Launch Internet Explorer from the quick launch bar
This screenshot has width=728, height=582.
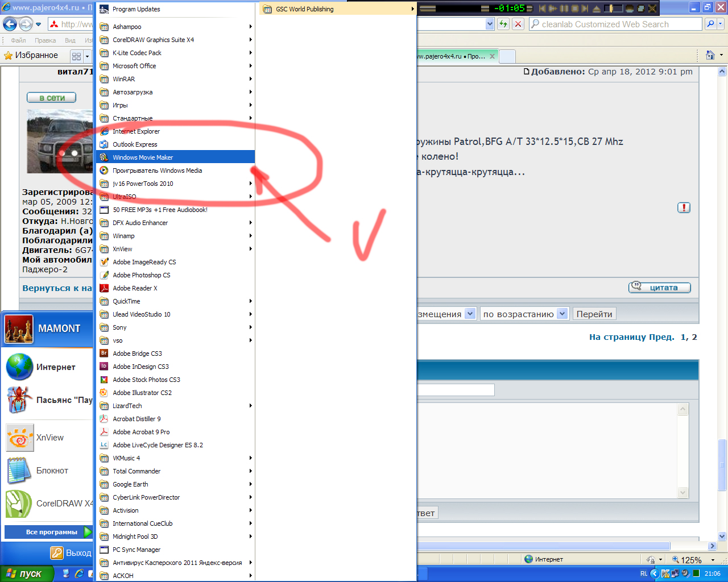pyautogui.click(x=79, y=573)
